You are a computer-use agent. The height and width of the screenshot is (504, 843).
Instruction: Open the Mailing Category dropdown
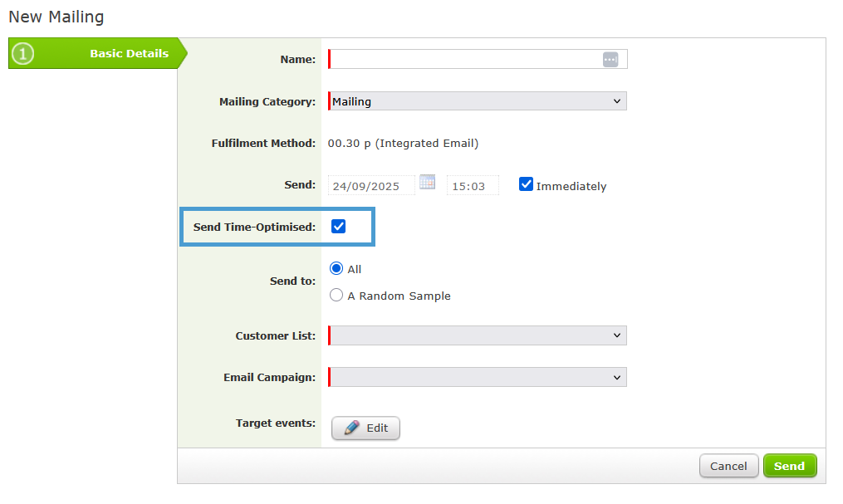point(478,101)
